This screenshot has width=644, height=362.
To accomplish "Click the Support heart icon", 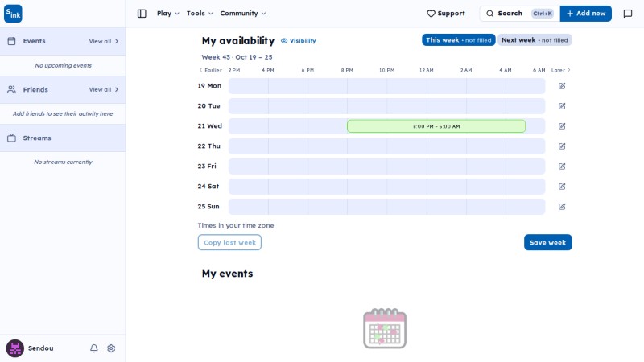I will pos(431,14).
